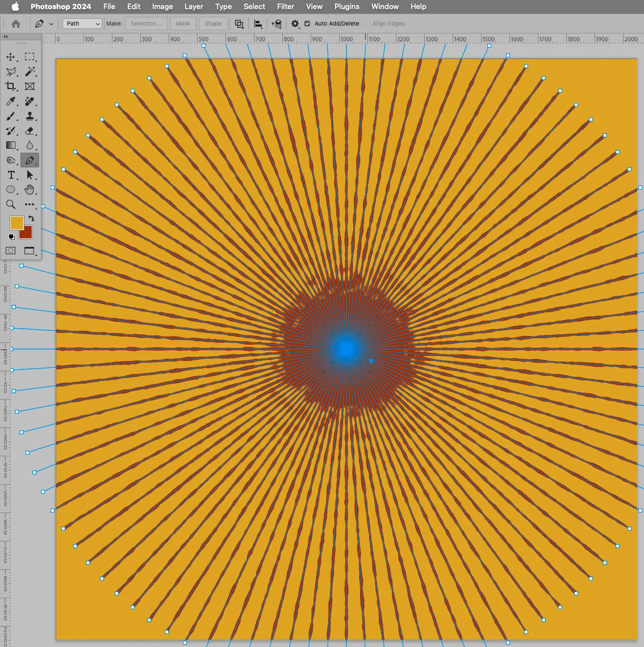Select the Blur tool
Screen dimensions: 644x647
(x=30, y=145)
